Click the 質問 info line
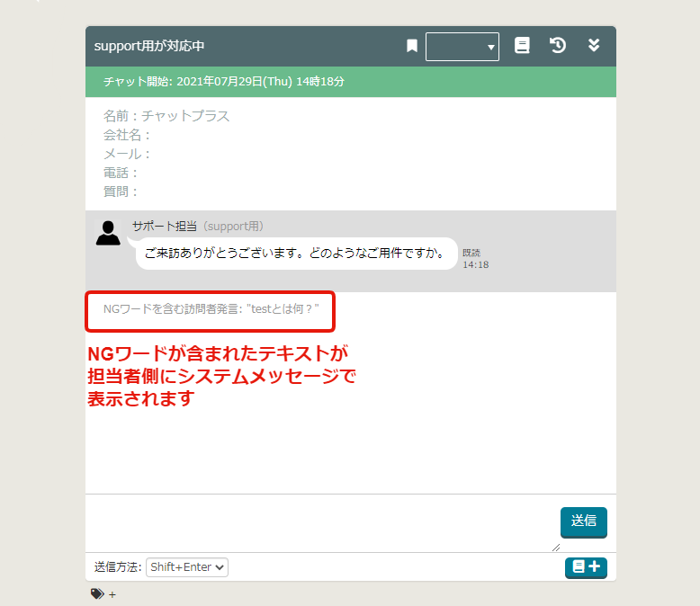Image resolution: width=700 pixels, height=606 pixels. [120, 192]
